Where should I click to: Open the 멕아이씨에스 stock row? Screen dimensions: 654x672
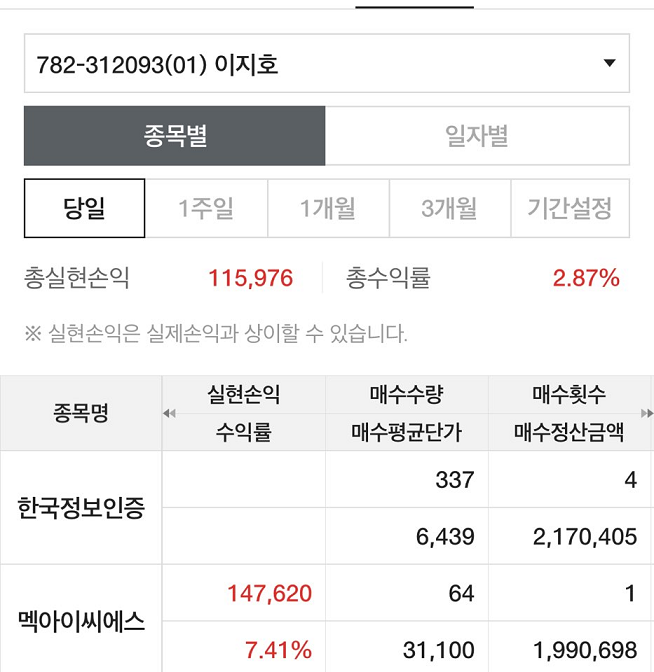[81, 622]
